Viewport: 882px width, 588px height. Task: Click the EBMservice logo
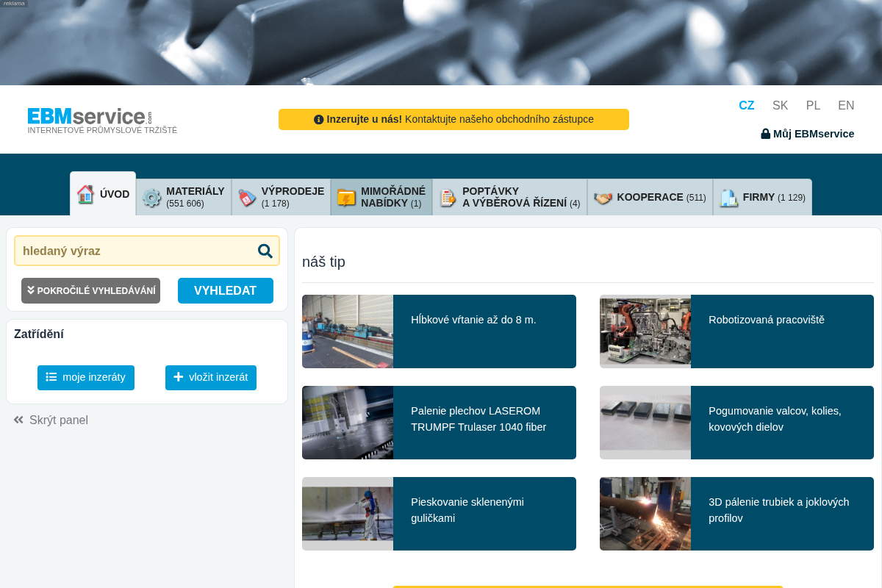[102, 121]
